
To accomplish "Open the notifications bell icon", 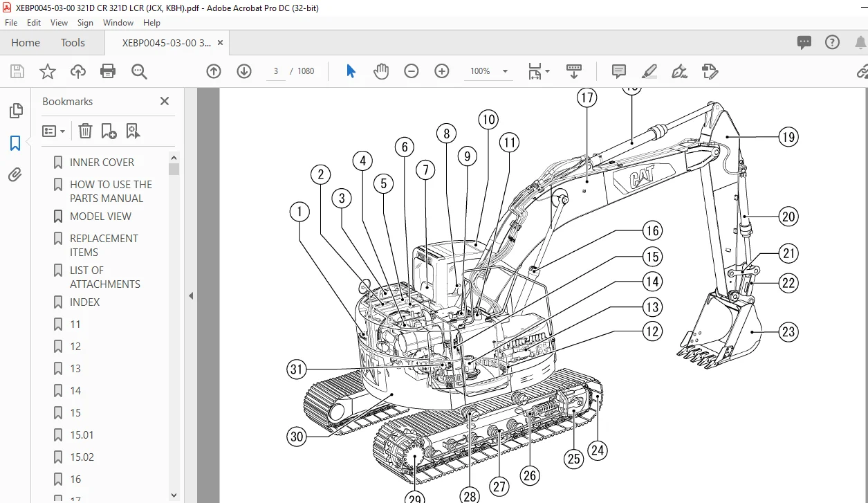I will (x=860, y=42).
